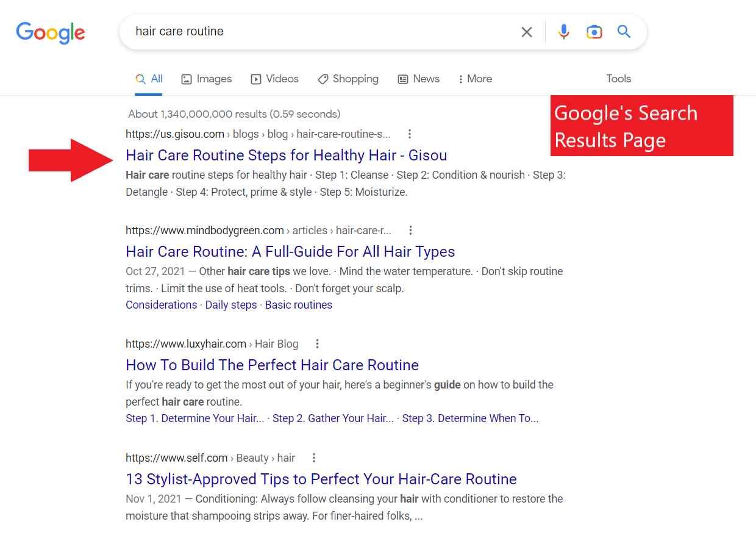Click the Oct 27, 2021 snippet text
Image resolution: width=756 pixels, height=541 pixels.
click(x=344, y=280)
